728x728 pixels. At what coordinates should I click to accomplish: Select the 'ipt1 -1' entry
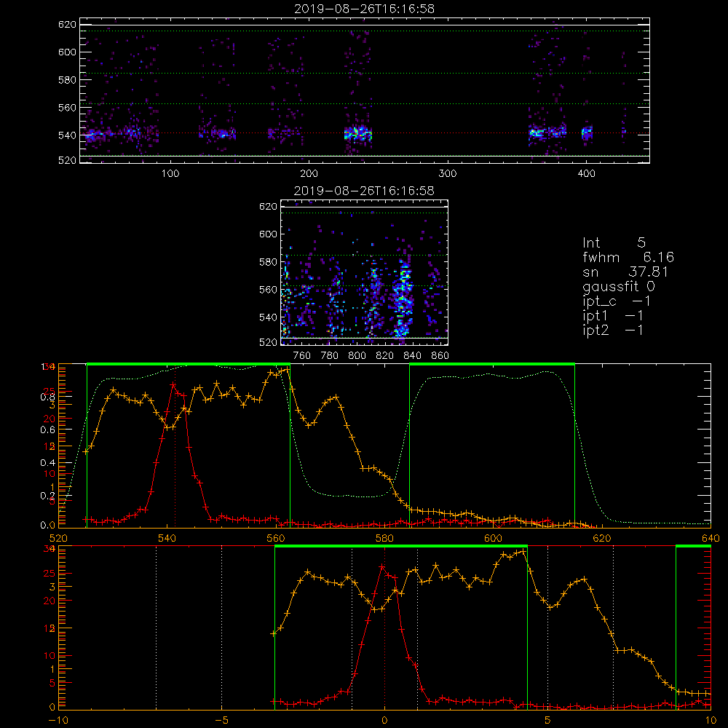click(613, 316)
